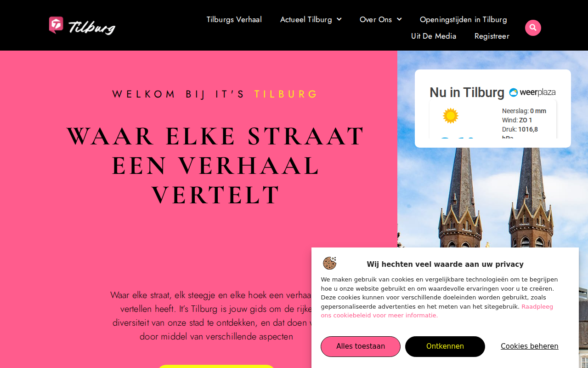This screenshot has width=588, height=368.
Task: Open the Uit De Media page
Action: 434,36
